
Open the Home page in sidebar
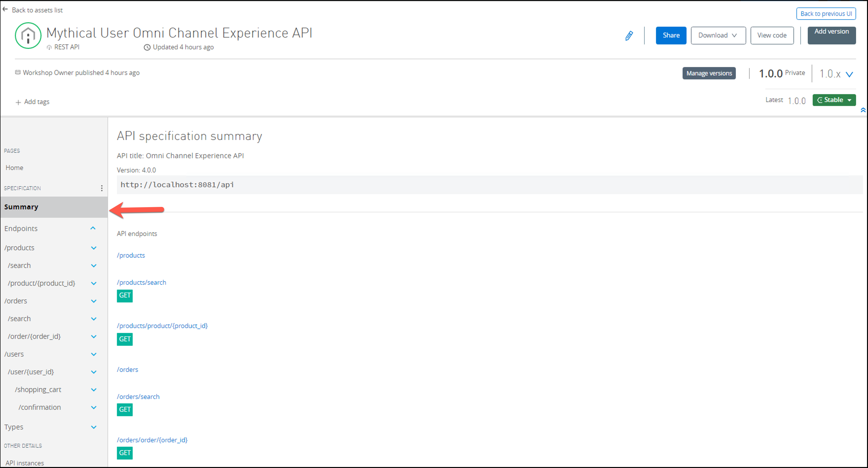15,168
